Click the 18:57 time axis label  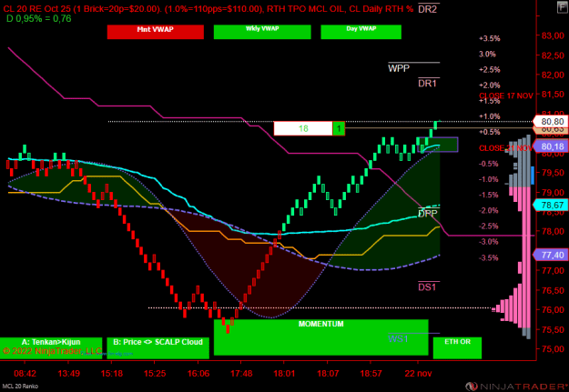coord(371,373)
